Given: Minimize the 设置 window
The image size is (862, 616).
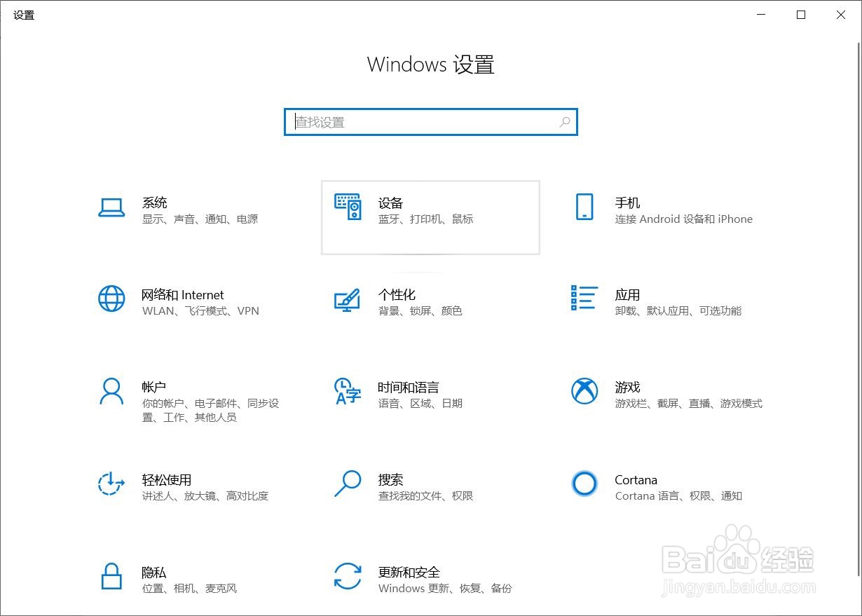Looking at the screenshot, I should pos(761,15).
